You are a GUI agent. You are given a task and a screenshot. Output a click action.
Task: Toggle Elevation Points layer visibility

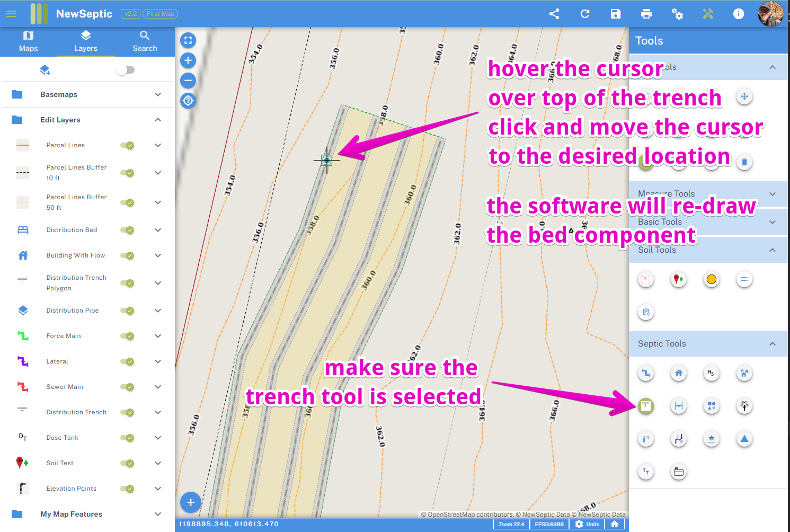point(127,489)
